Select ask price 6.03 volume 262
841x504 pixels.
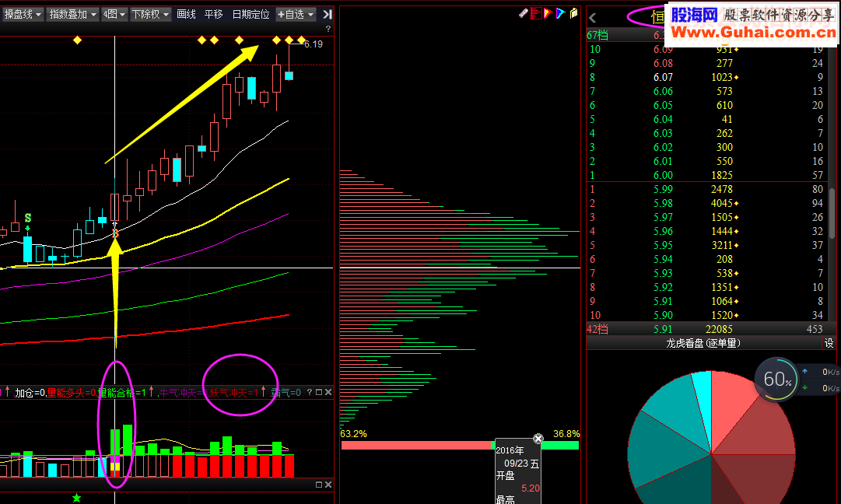(x=706, y=133)
